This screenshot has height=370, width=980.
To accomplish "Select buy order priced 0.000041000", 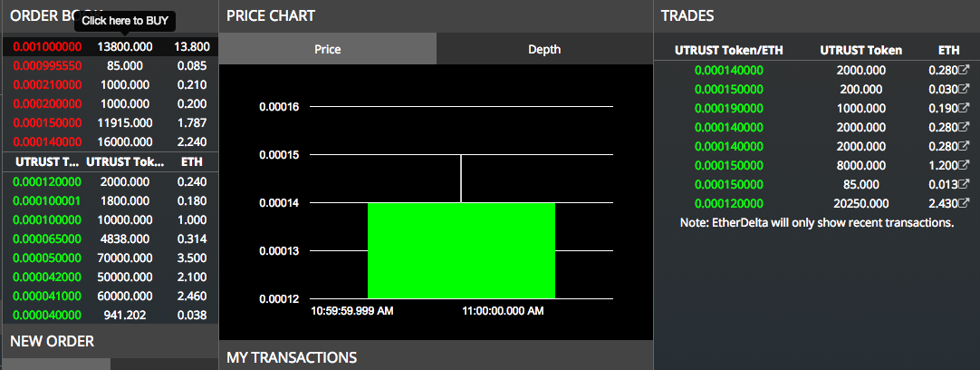I will (110, 296).
